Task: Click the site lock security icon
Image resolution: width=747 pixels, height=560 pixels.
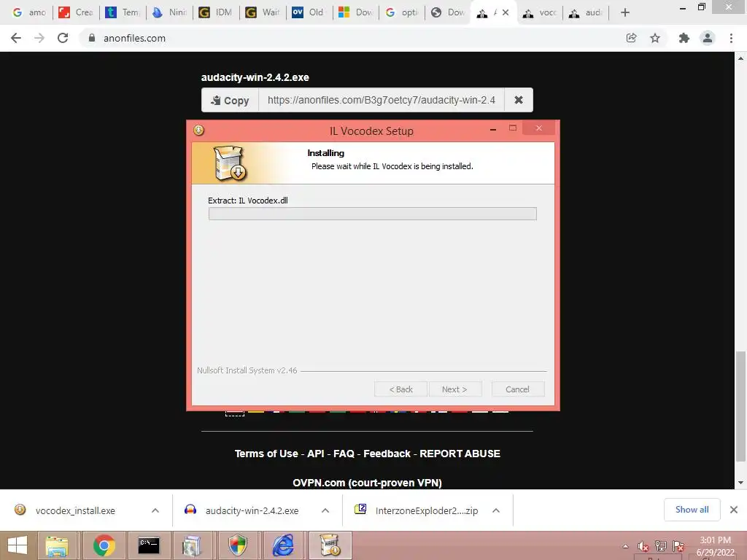Action: pyautogui.click(x=92, y=38)
